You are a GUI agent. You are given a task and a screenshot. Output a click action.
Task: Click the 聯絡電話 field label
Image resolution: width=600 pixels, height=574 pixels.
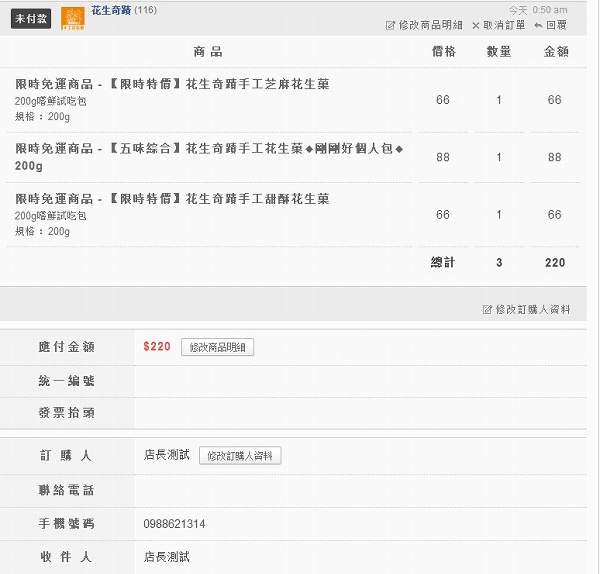(x=67, y=490)
